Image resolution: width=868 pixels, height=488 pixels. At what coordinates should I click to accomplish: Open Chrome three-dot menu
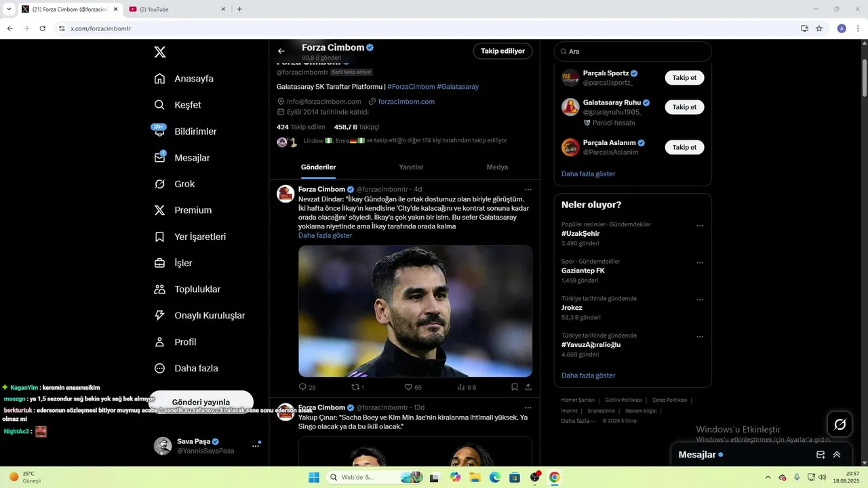(859, 28)
